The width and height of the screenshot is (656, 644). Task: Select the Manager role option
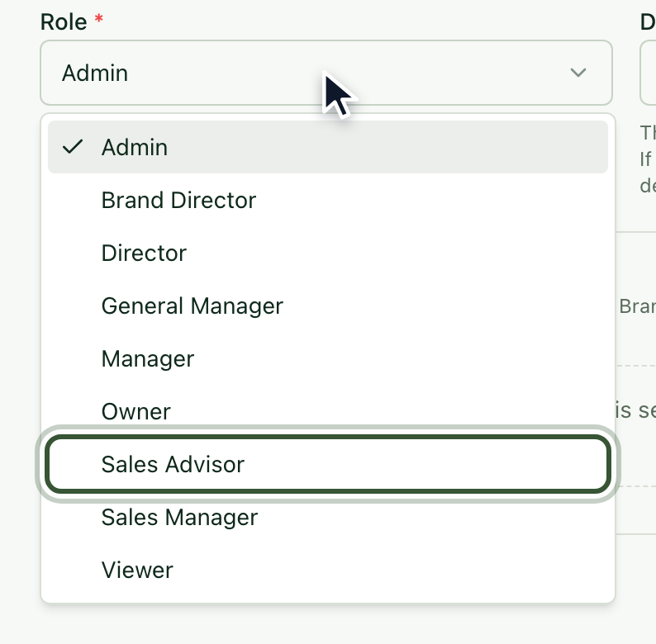328,358
